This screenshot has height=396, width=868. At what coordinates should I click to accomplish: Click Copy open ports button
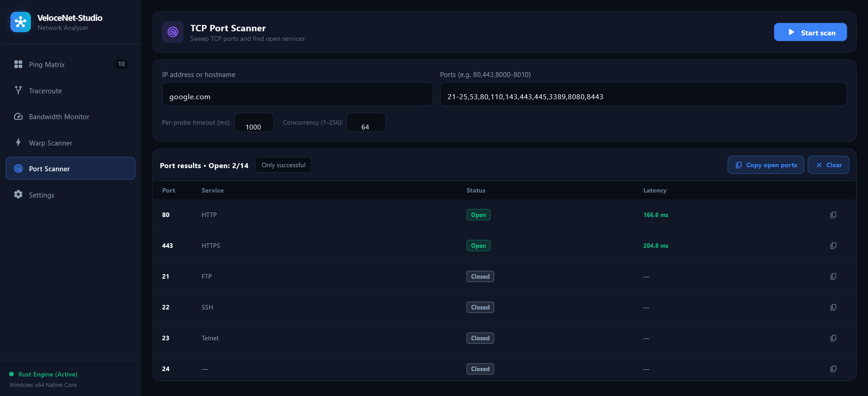click(x=766, y=165)
